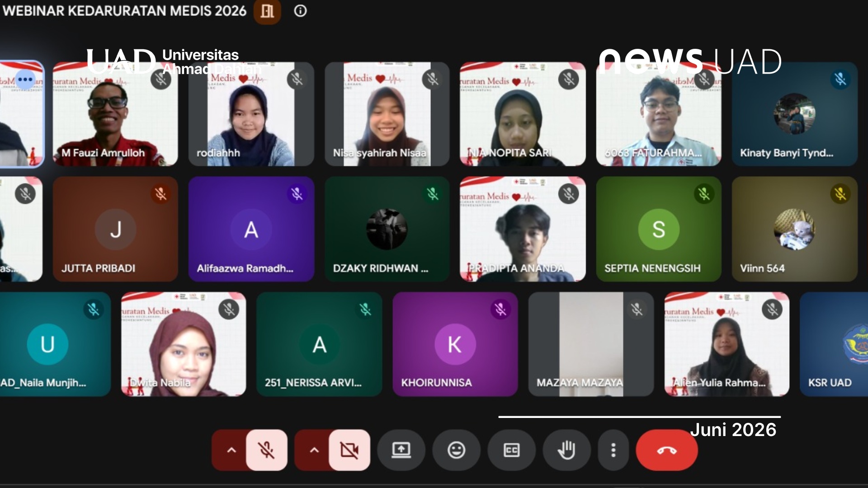Raise your hand in the meeting

click(566, 450)
